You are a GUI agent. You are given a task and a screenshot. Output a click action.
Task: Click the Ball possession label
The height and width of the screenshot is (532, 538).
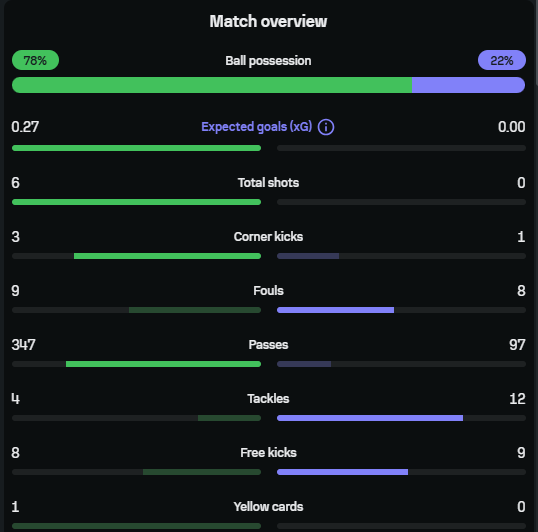click(x=268, y=61)
